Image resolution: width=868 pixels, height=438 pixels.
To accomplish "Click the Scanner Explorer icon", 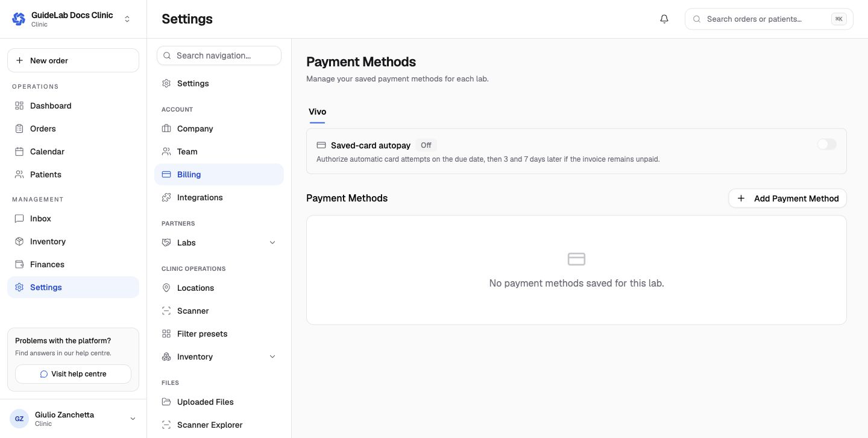I will click(166, 425).
